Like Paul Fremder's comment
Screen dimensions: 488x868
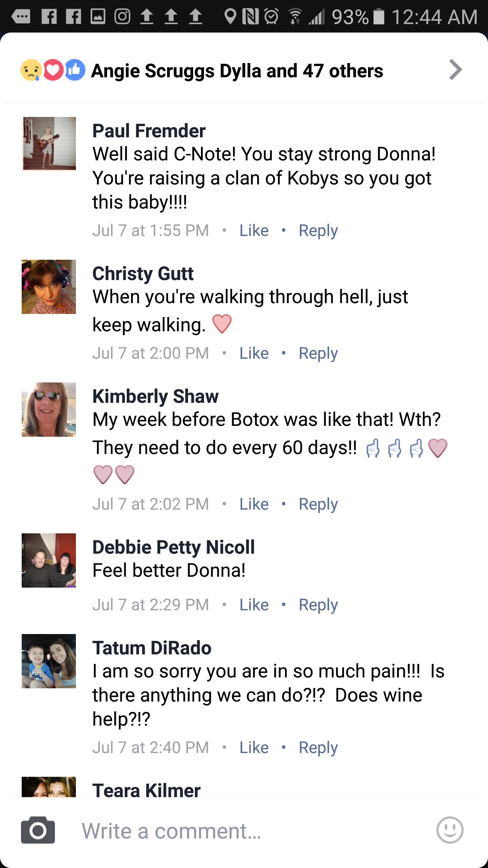(254, 231)
